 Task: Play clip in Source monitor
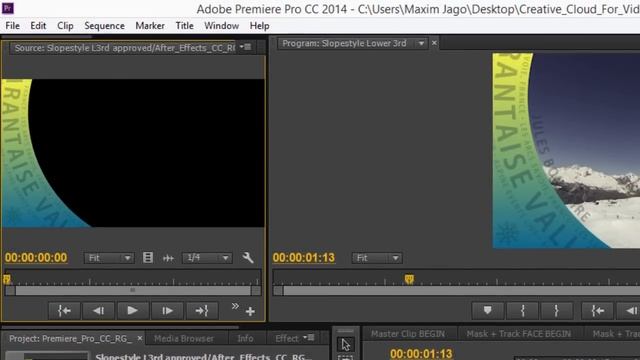[132, 311]
